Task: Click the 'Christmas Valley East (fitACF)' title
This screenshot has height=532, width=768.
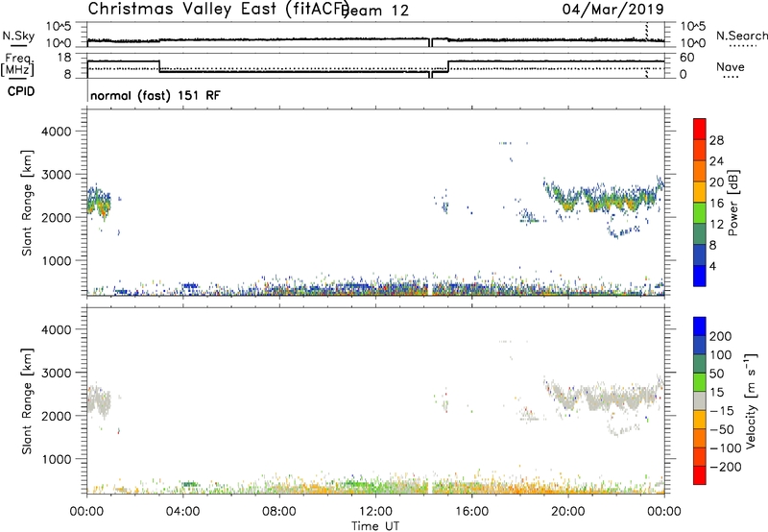Action: [x=219, y=10]
